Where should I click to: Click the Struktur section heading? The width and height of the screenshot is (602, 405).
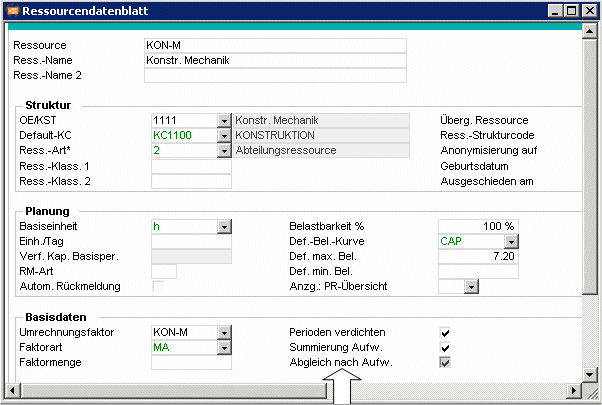pyautogui.click(x=48, y=105)
